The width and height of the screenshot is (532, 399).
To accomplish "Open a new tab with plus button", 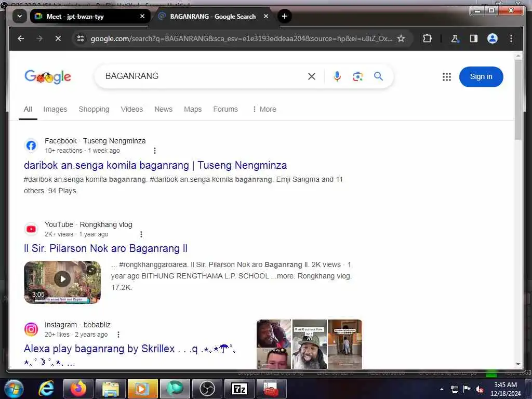I will pos(285,16).
